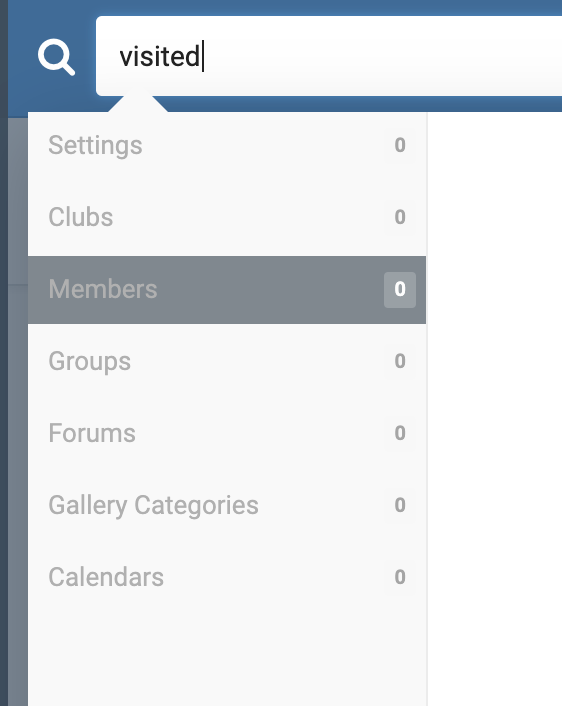Choose Gallery Categories in search results
This screenshot has width=562, height=706.
(x=227, y=505)
